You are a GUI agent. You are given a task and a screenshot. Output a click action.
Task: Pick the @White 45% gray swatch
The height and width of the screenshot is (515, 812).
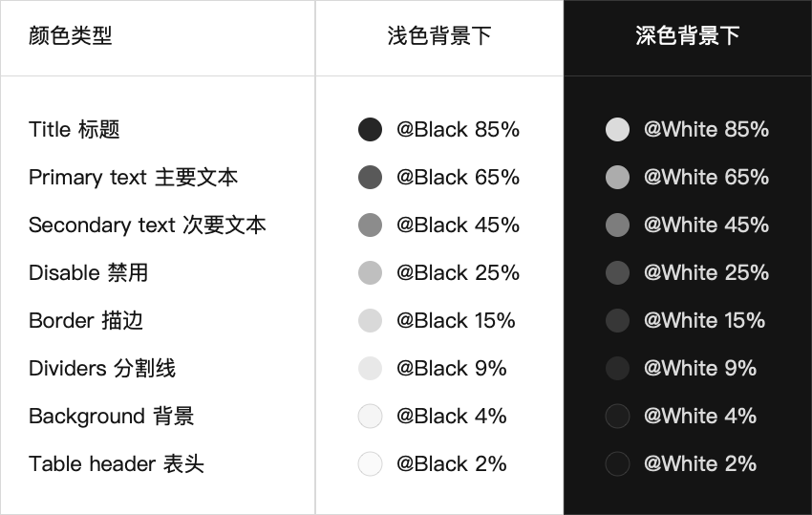tap(618, 225)
